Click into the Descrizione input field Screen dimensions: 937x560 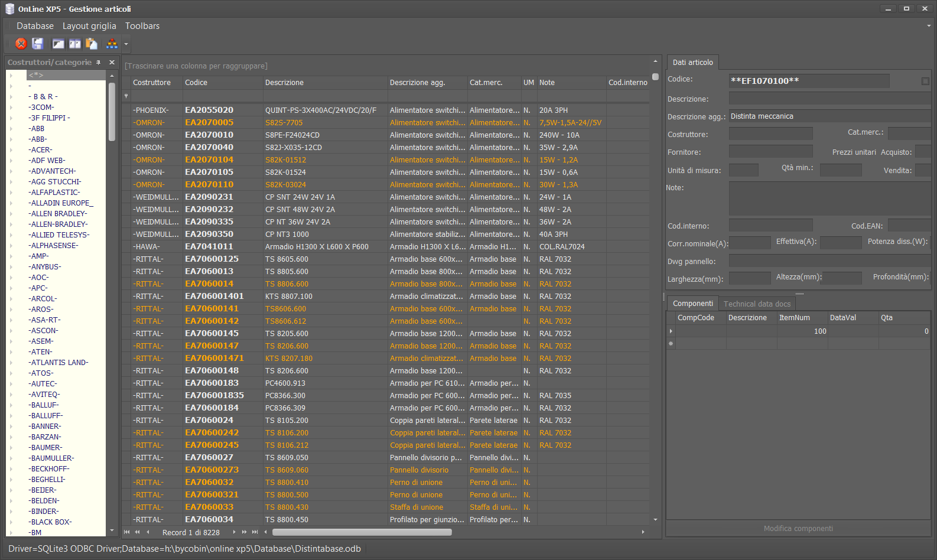827,99
